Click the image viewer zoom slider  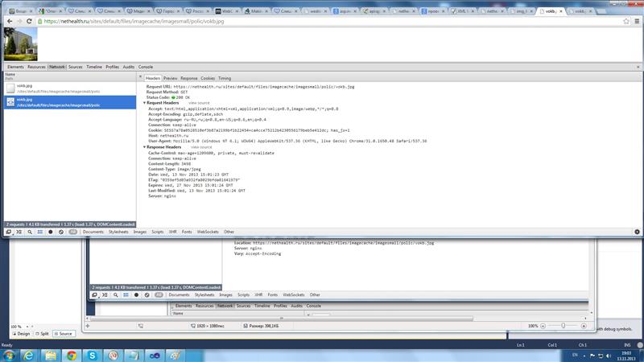click(562, 326)
